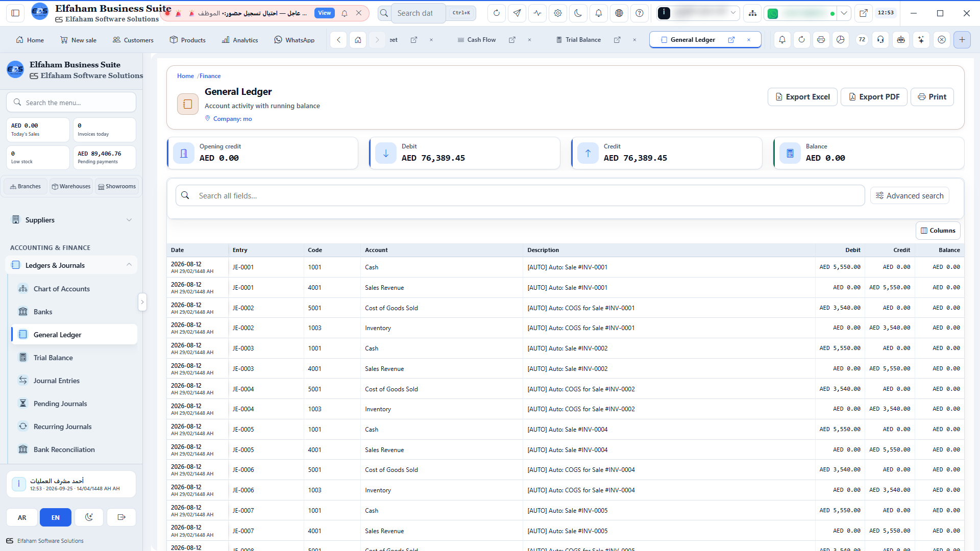The height and width of the screenshot is (551, 980).
Task: Open the headset support icon
Action: point(880,40)
